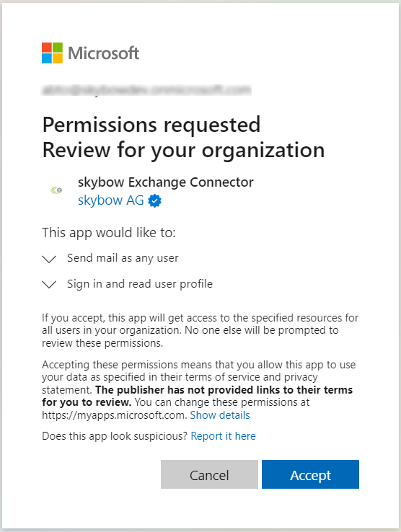Click the Microsoft wordmark text
The image size is (401, 532).
[x=104, y=53]
